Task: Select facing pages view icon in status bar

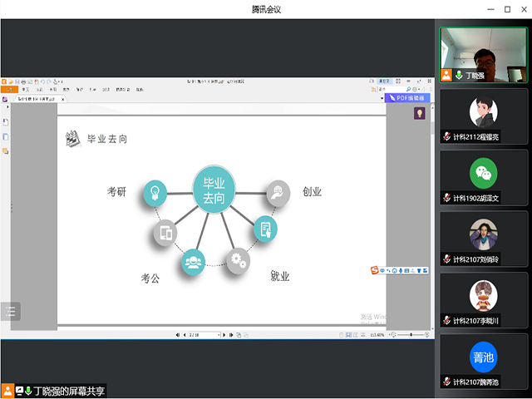Action: point(356,335)
